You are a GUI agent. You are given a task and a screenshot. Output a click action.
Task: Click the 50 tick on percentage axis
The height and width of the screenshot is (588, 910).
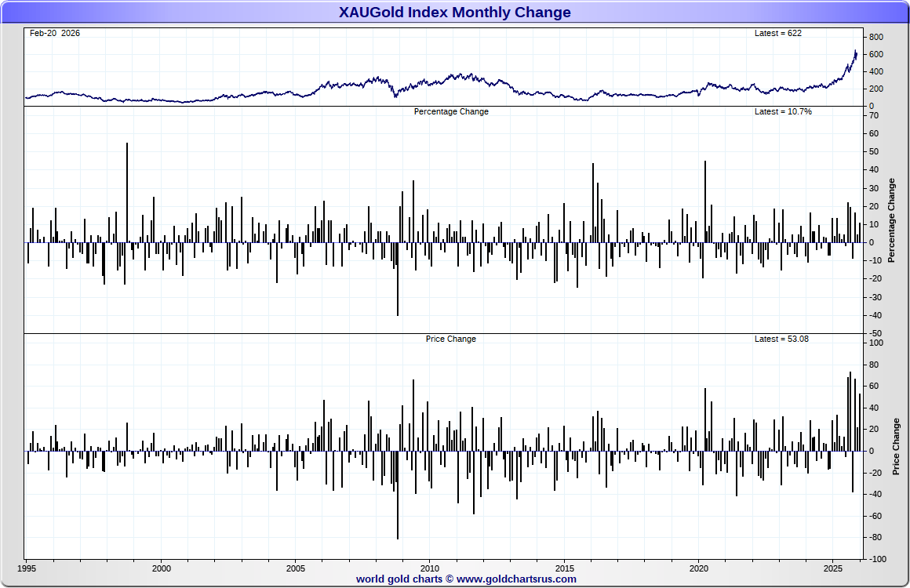click(874, 152)
